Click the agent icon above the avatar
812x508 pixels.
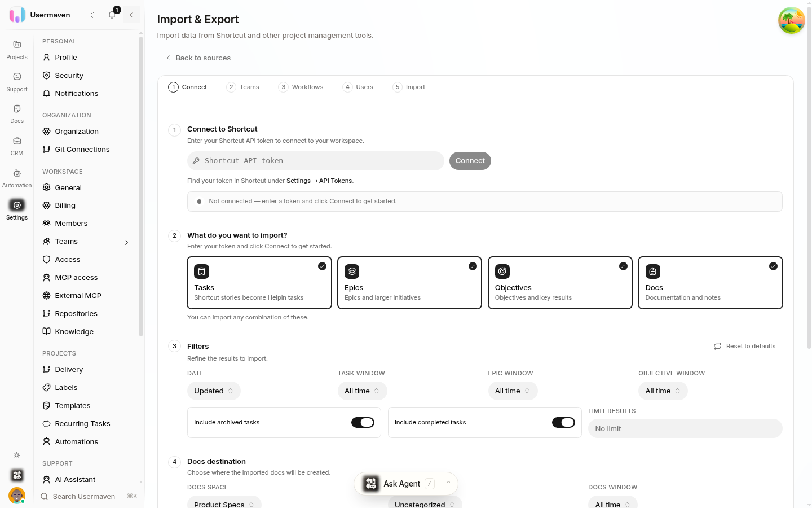(17, 475)
